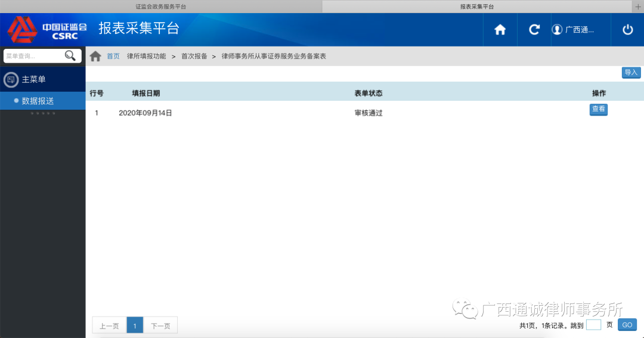Click the sidebar dotted resize handle

click(x=43, y=113)
